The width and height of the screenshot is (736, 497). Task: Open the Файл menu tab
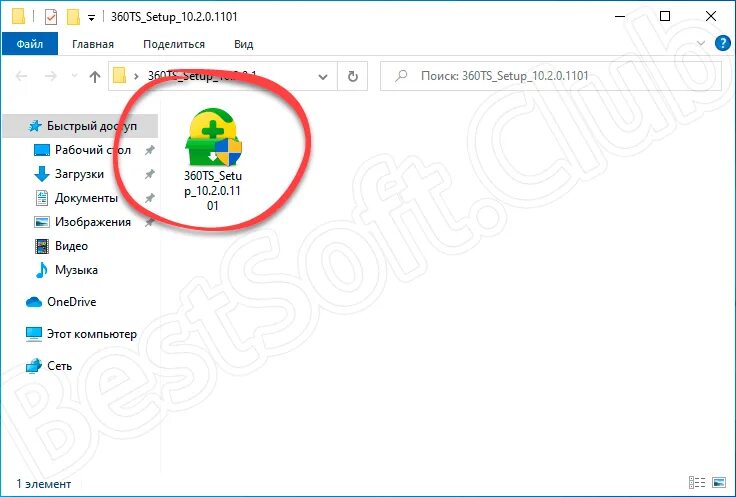(x=30, y=44)
